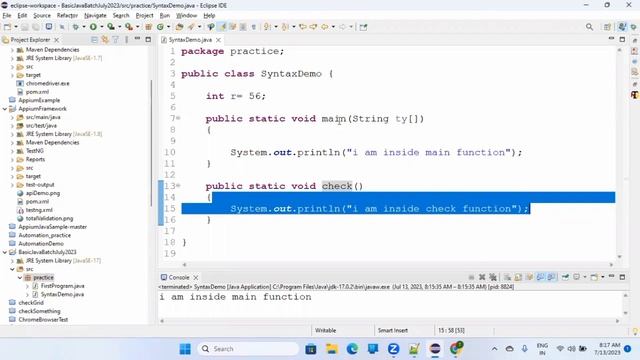Select the SyntaxDemo.java editor tab
The height and width of the screenshot is (360, 640).
[190, 40]
